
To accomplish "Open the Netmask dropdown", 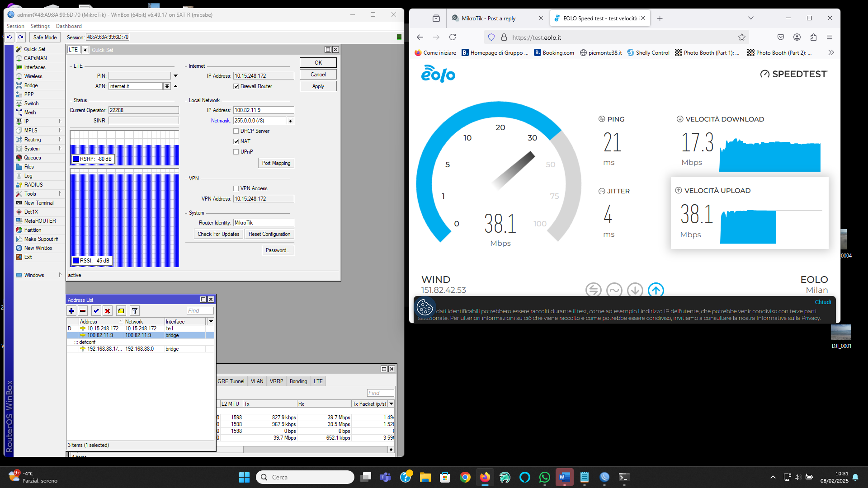I will point(290,121).
